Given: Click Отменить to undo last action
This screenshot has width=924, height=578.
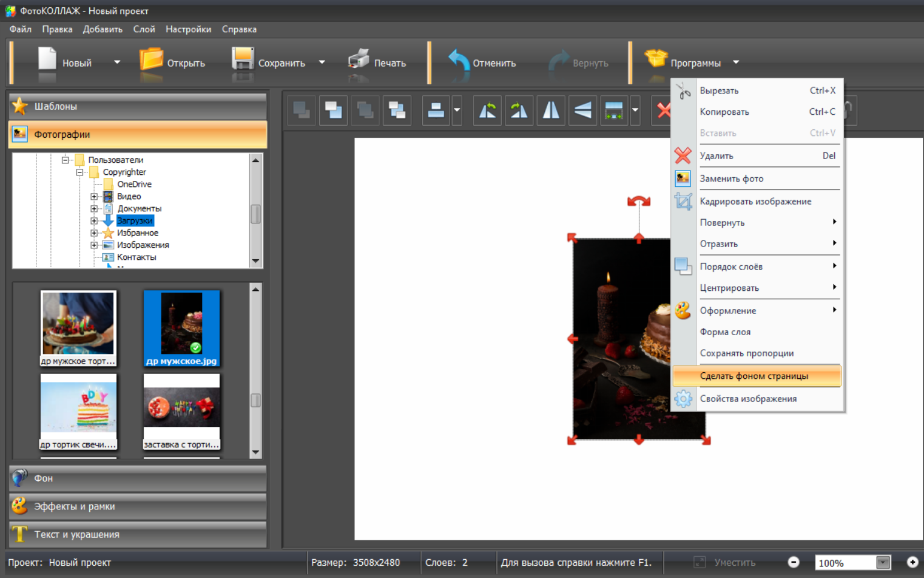Looking at the screenshot, I should pyautogui.click(x=482, y=63).
